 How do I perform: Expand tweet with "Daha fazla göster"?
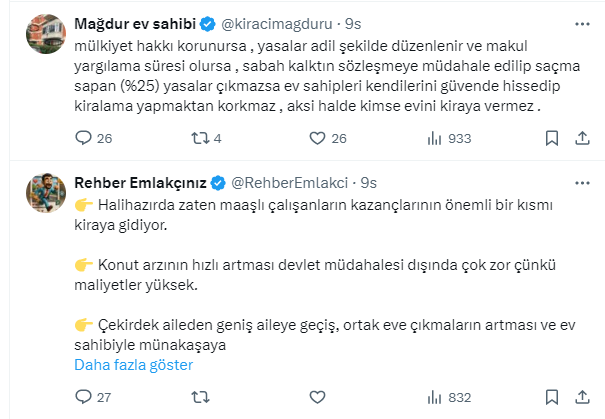click(134, 365)
